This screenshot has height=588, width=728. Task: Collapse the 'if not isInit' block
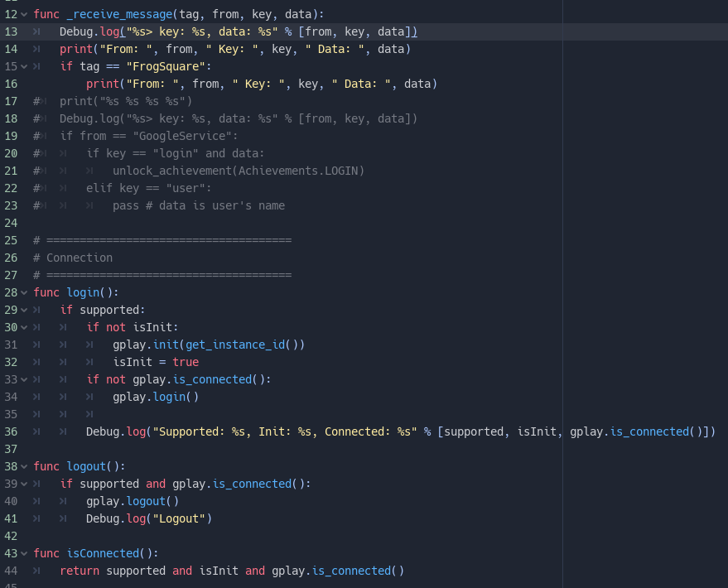tap(23, 327)
